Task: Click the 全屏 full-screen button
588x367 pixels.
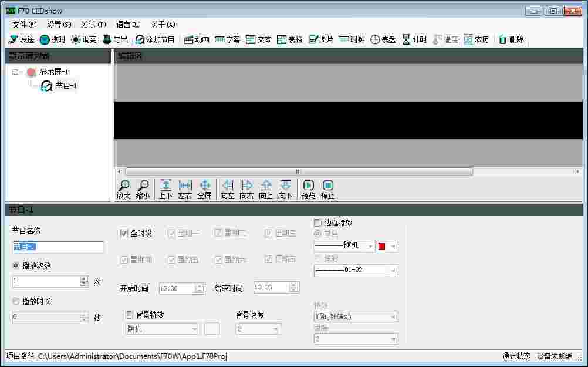Action: pyautogui.click(x=205, y=187)
